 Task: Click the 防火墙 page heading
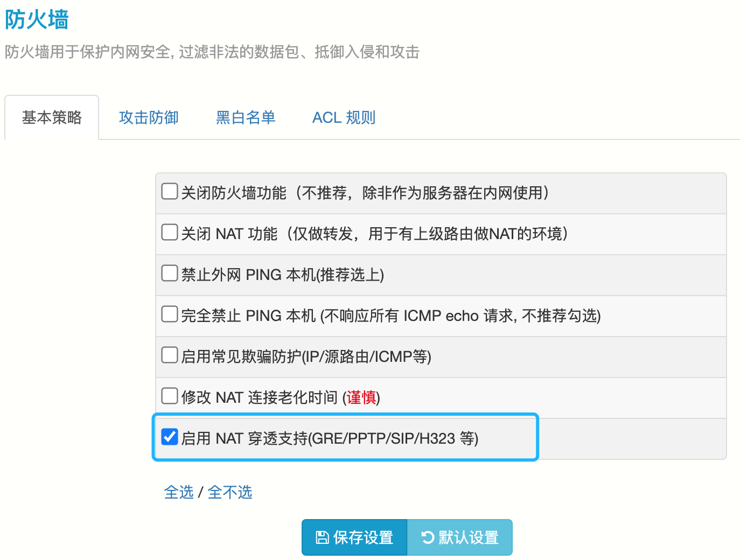[x=37, y=20]
